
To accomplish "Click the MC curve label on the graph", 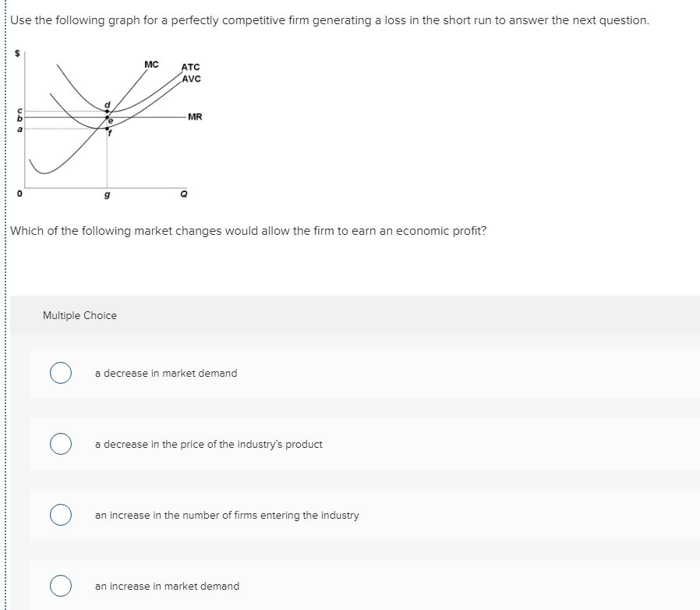I will point(151,64).
